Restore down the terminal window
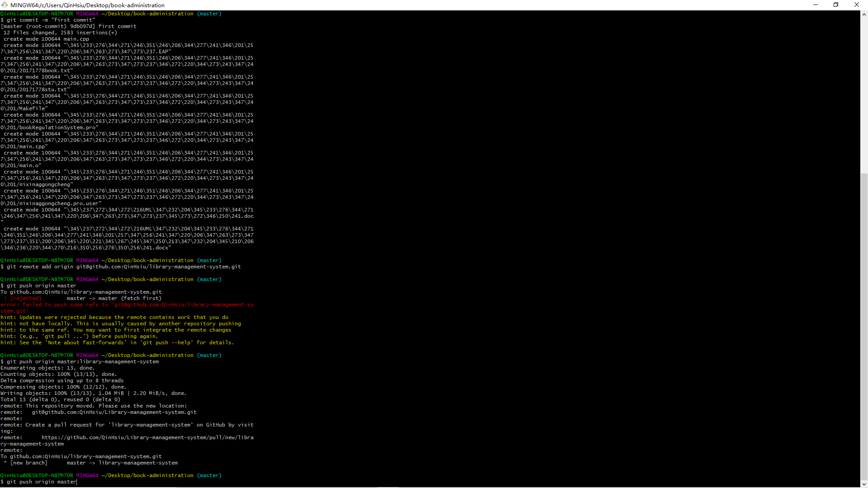The width and height of the screenshot is (868, 488). click(836, 5)
